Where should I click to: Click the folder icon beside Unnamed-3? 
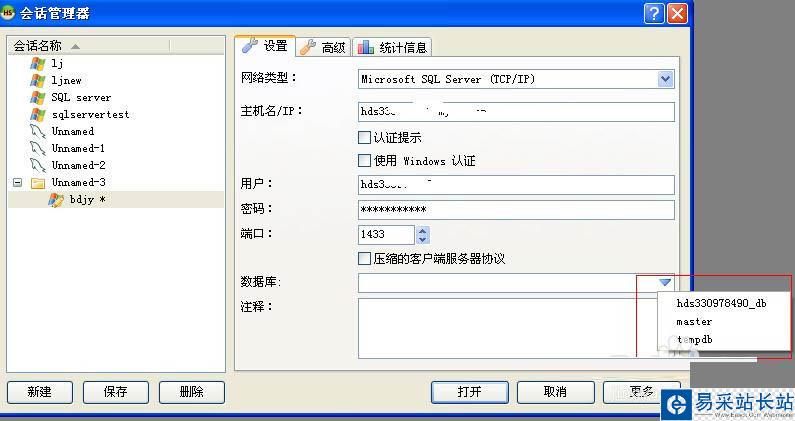[x=38, y=183]
